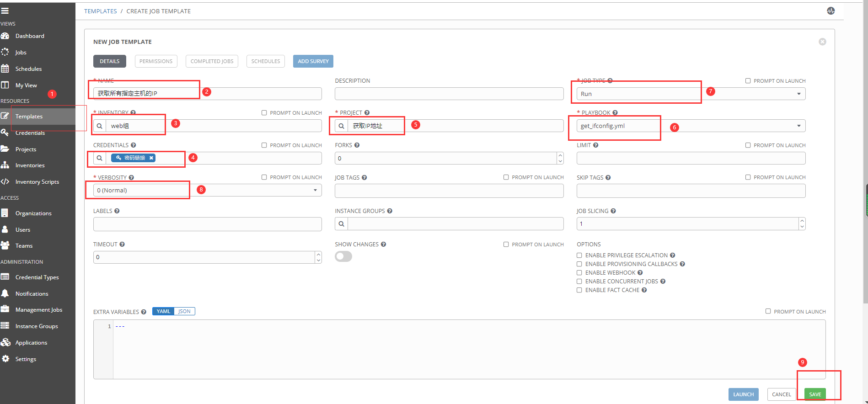Enable Privilege Escalation checkbox

579,255
